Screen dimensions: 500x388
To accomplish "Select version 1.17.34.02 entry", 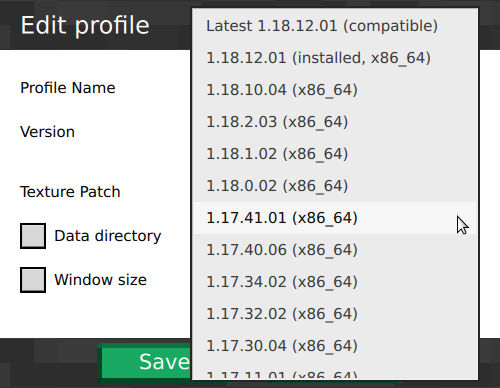I will pyautogui.click(x=335, y=282).
